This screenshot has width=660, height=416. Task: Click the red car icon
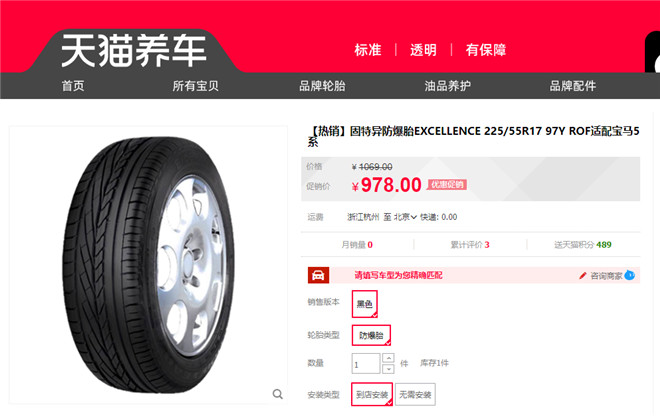pos(318,275)
